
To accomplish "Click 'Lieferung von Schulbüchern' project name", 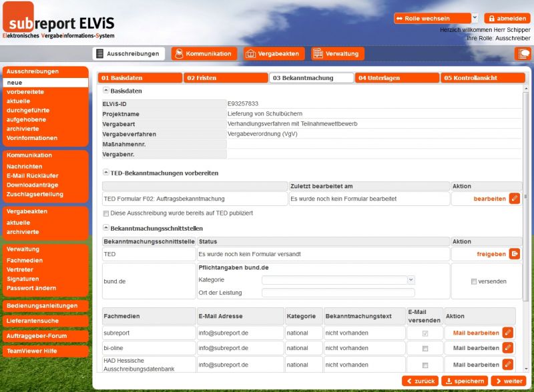I will click(264, 113).
